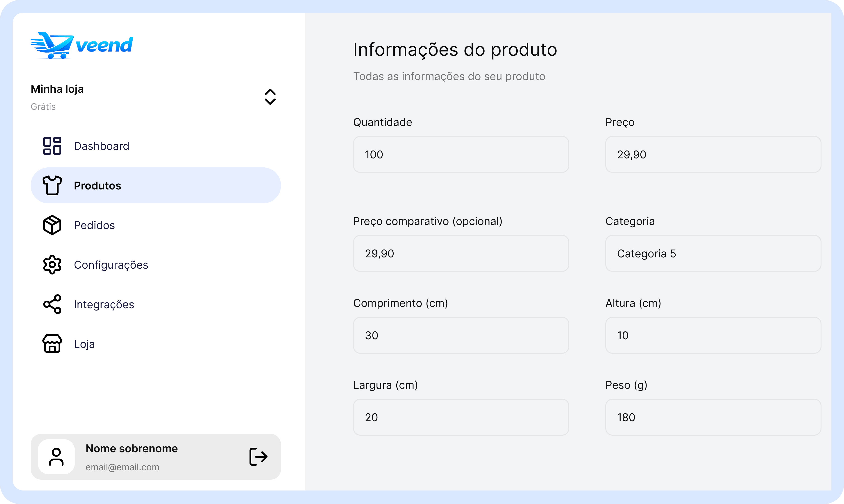
Task: Select the Peso (g) input field
Action: [x=713, y=417]
